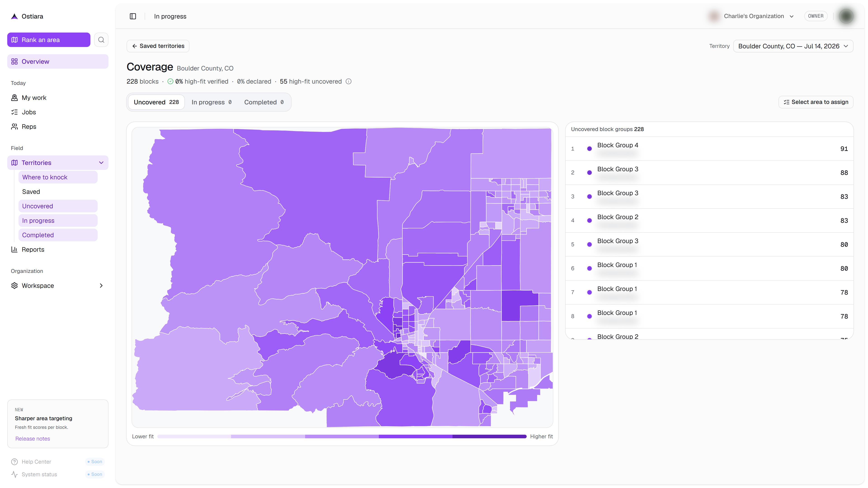The height and width of the screenshot is (488, 868).
Task: Toggle the sidebar panel icon
Action: [x=133, y=16]
